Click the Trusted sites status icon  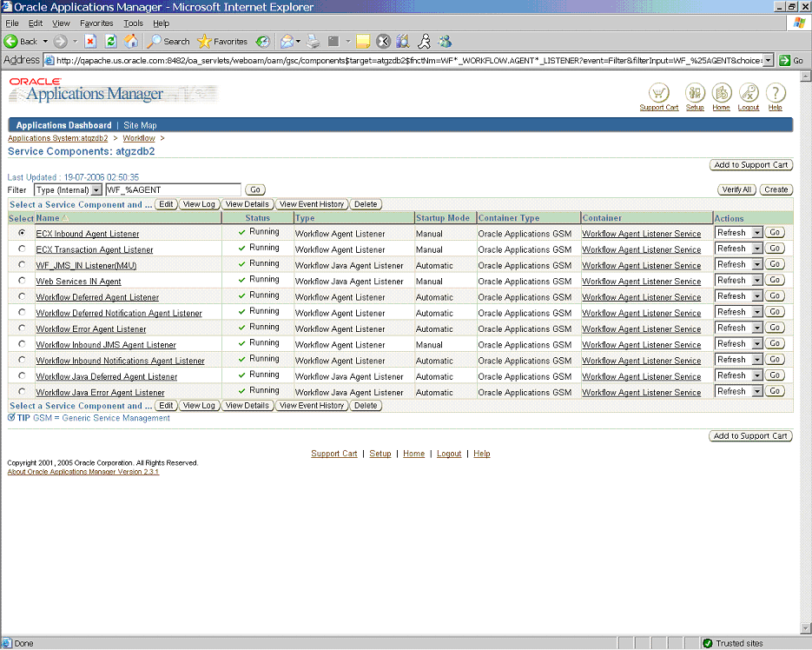click(708, 643)
